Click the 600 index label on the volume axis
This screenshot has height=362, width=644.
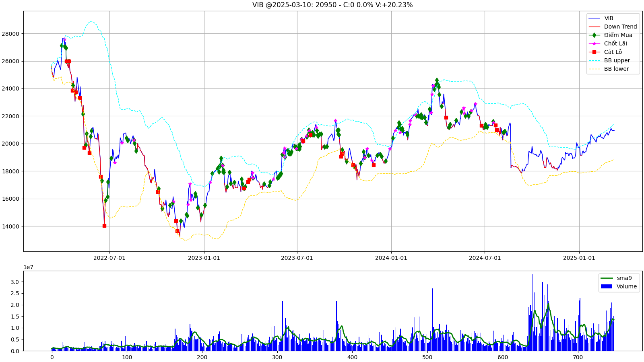(503, 357)
